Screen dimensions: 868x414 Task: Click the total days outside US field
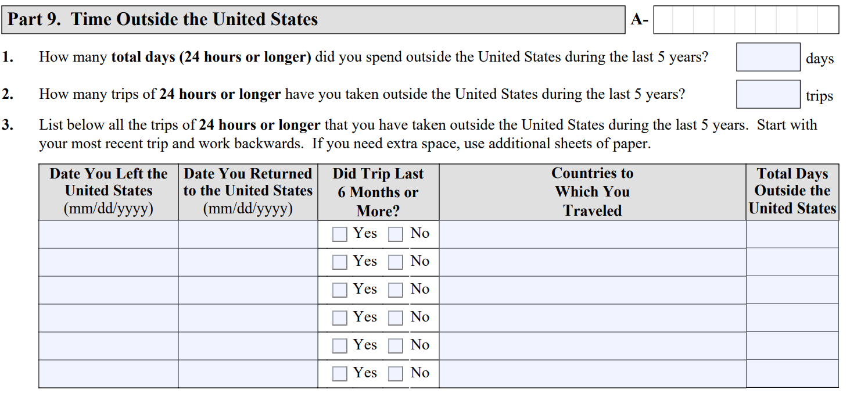[x=768, y=57]
